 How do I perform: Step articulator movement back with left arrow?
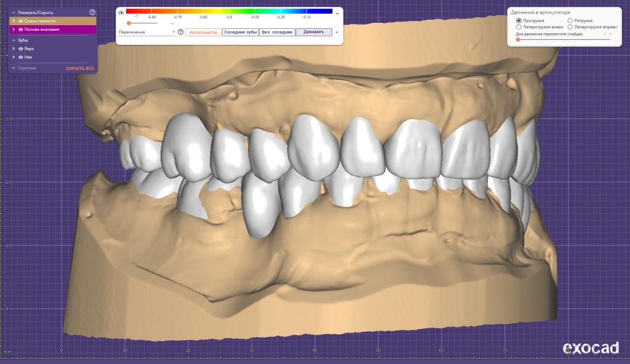coord(605,34)
